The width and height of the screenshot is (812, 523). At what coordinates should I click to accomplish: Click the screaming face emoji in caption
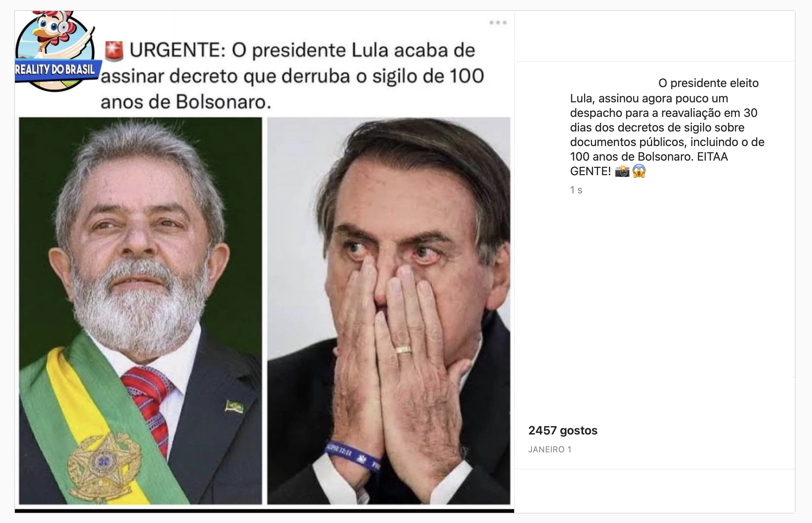point(639,171)
